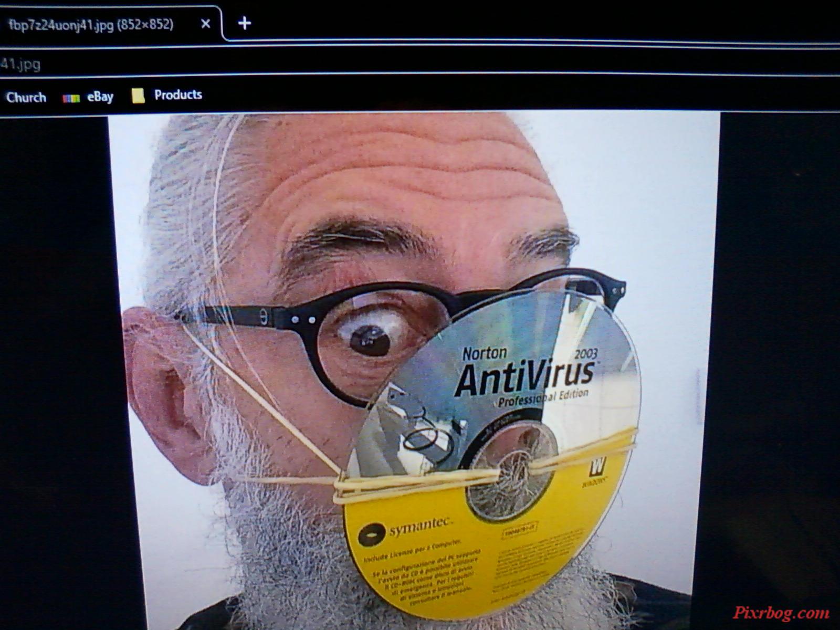Focus the address bar showing 41.jpg

click(x=420, y=62)
